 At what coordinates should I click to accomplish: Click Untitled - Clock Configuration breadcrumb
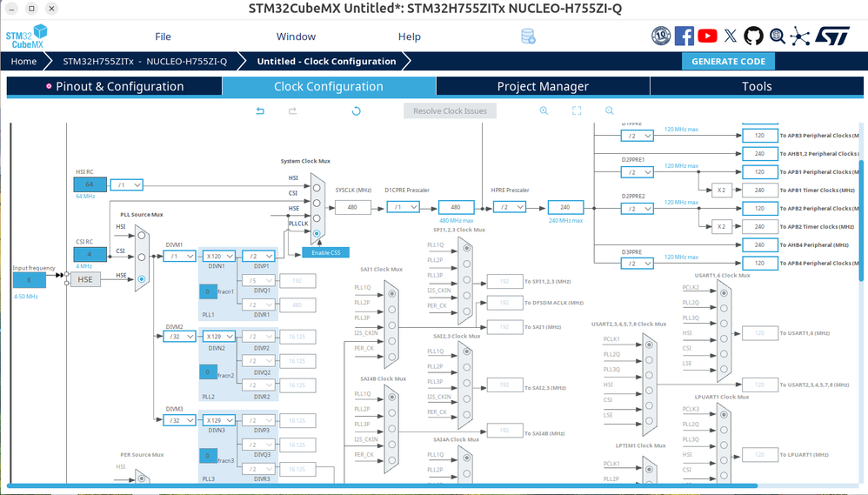pos(327,62)
